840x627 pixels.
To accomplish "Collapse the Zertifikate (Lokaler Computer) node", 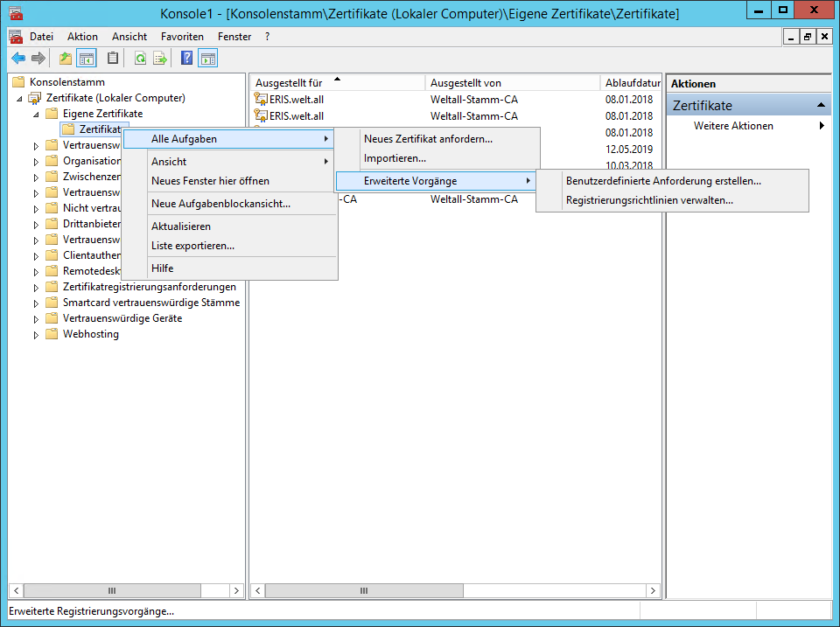I will point(20,99).
